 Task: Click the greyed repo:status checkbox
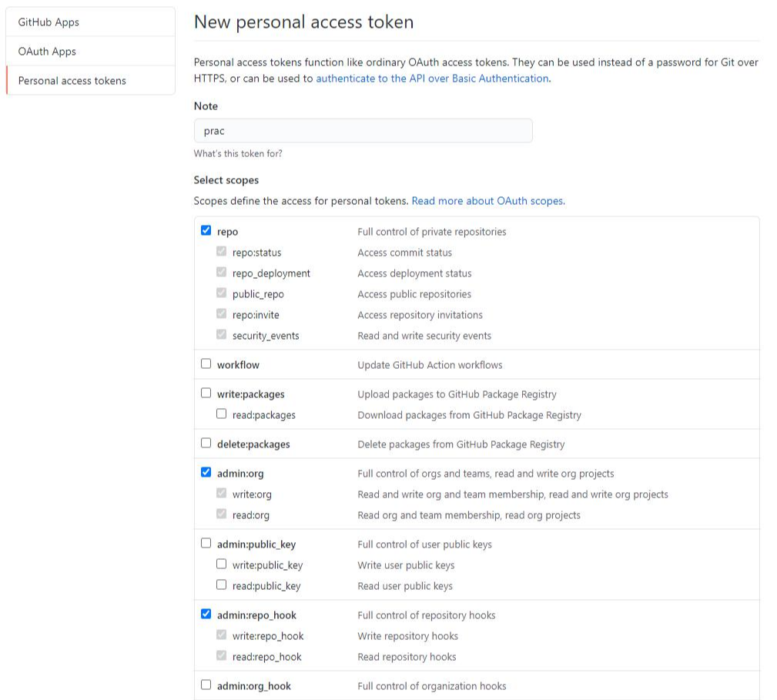point(221,251)
